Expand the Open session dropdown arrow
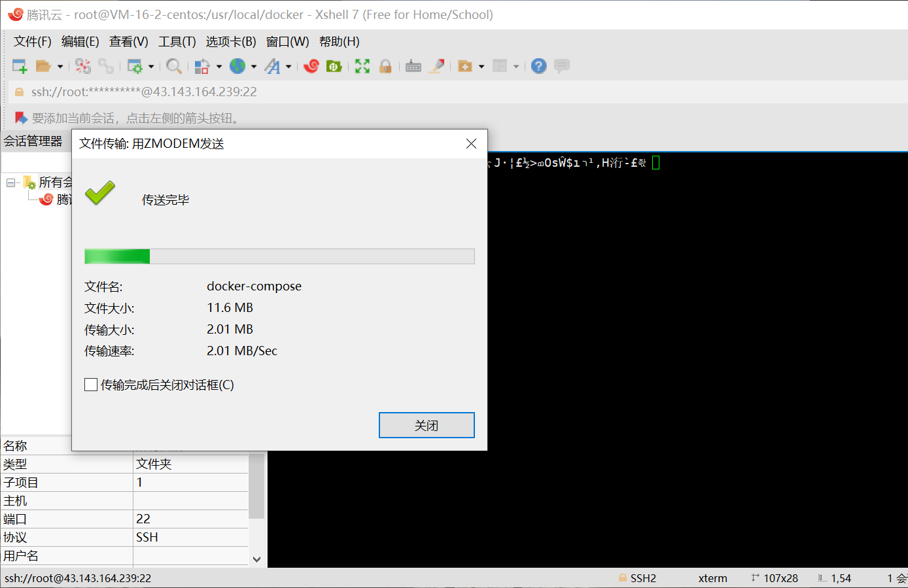The height and width of the screenshot is (588, 908). (x=60, y=66)
